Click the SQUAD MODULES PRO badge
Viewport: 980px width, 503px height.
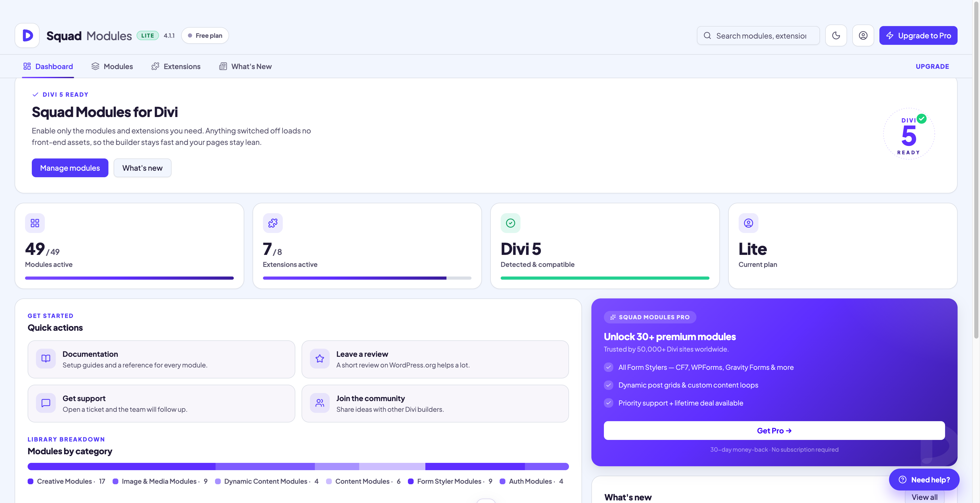click(650, 317)
